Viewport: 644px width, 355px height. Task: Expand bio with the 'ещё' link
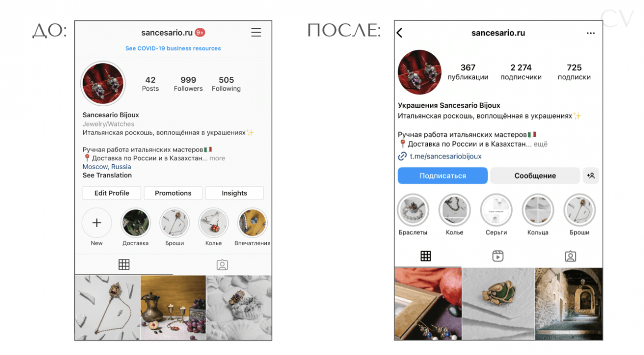(541, 144)
